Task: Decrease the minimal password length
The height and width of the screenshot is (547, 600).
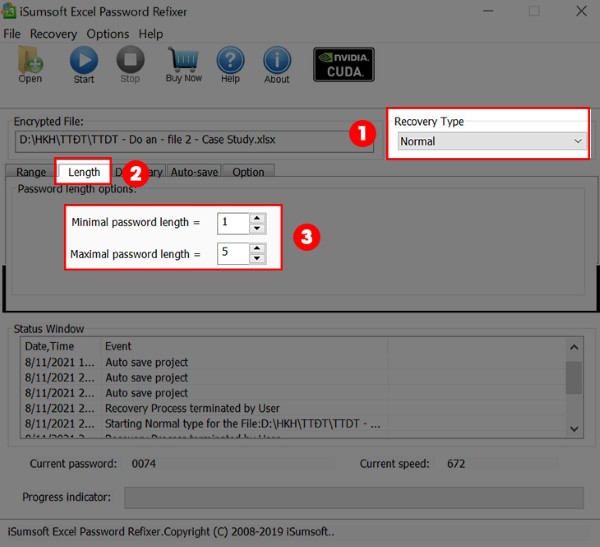Action: (257, 228)
